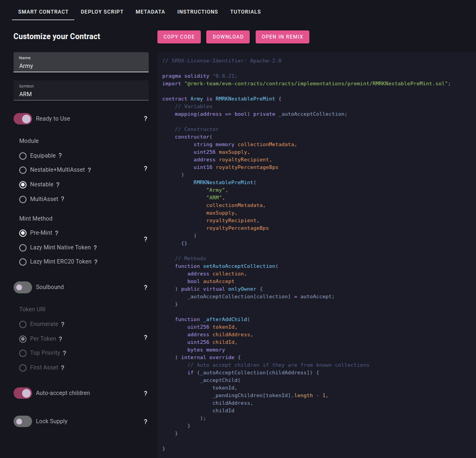Click help icon beside Pre-Mint

56,233
